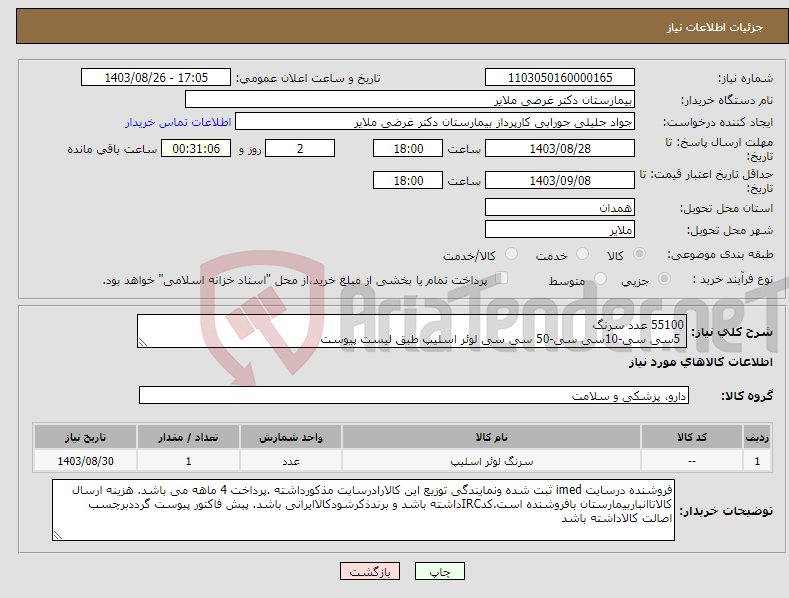
Task: Click the buyer notes resize handle
Action: pos(58,536)
